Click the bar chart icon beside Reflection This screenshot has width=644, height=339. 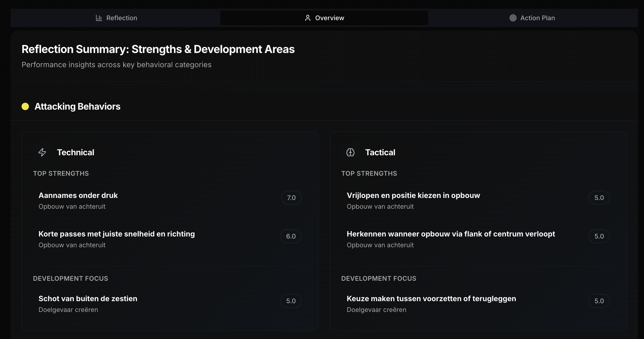(99, 18)
